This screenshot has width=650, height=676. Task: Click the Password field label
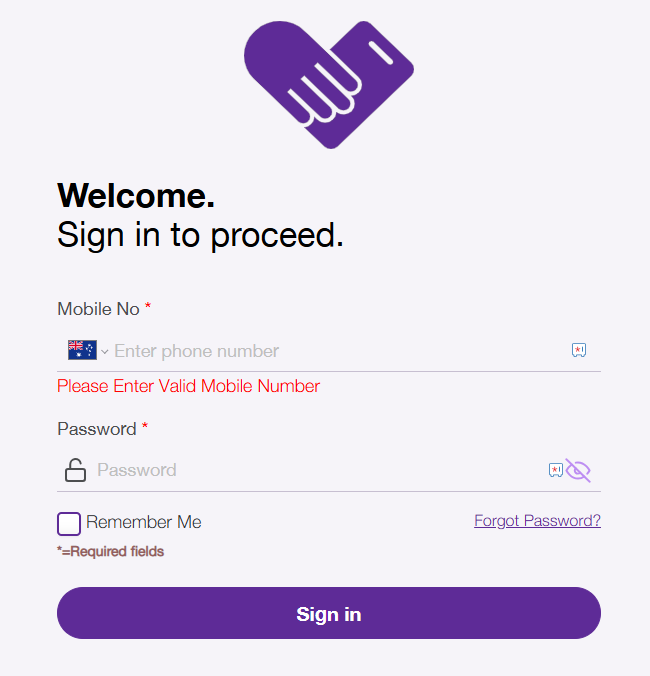97,429
